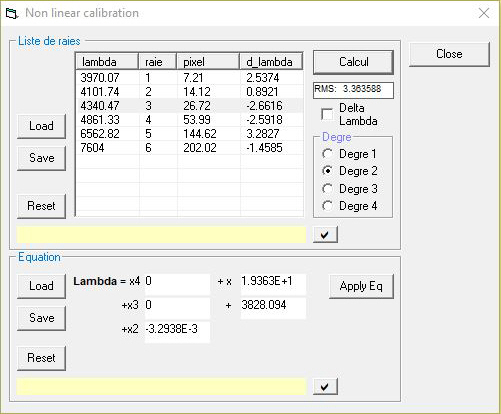Click the x2 coefficient field -3.2938E-3
The image size is (501, 414).
177,332
